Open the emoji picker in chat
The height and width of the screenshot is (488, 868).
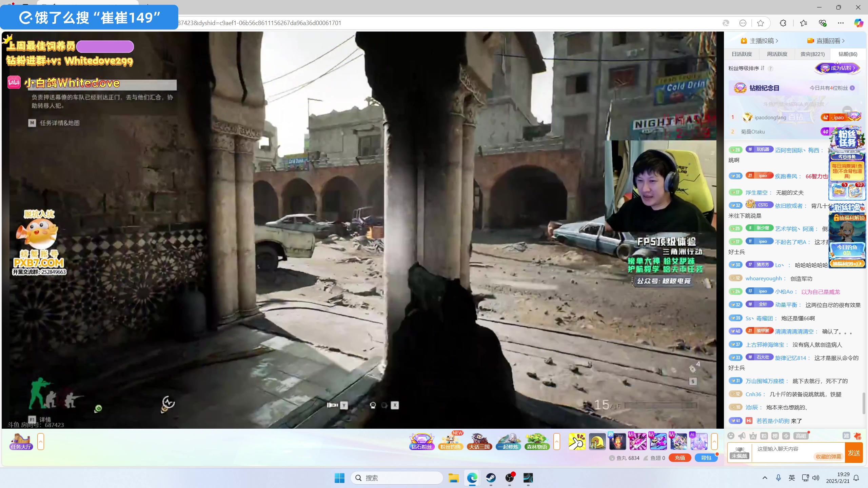point(731,436)
